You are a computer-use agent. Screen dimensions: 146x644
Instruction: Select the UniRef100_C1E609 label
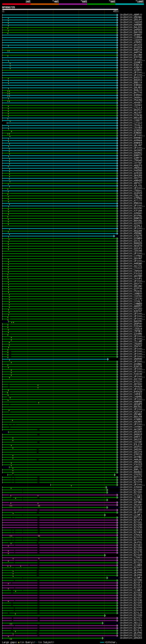point(131,40)
